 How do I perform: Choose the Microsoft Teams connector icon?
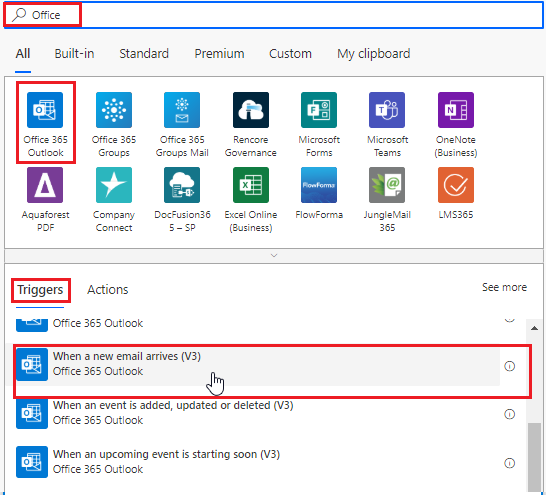[x=387, y=110]
